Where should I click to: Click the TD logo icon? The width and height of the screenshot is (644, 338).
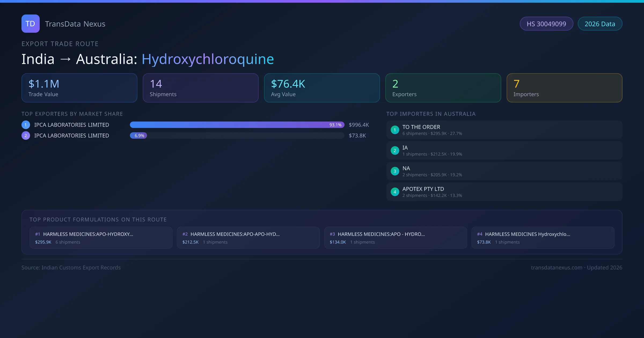[x=30, y=24]
